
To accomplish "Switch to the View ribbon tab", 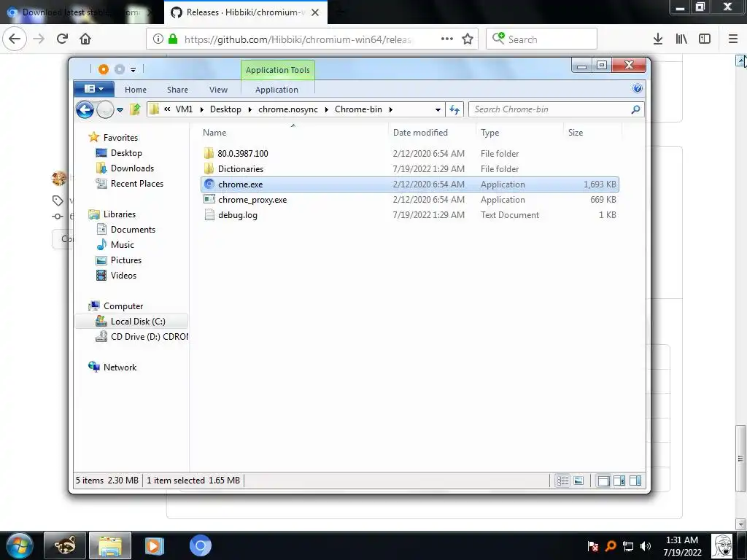I will [x=218, y=90].
